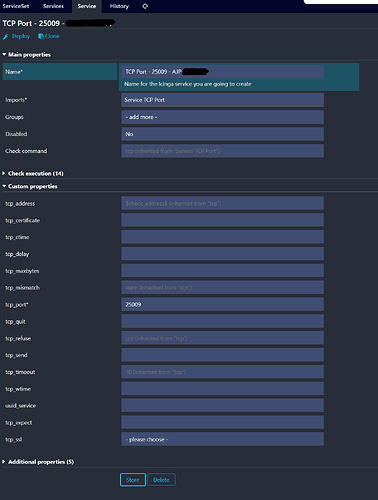Click the uuid_service label text
This screenshot has height=500, width=378.
(20, 406)
